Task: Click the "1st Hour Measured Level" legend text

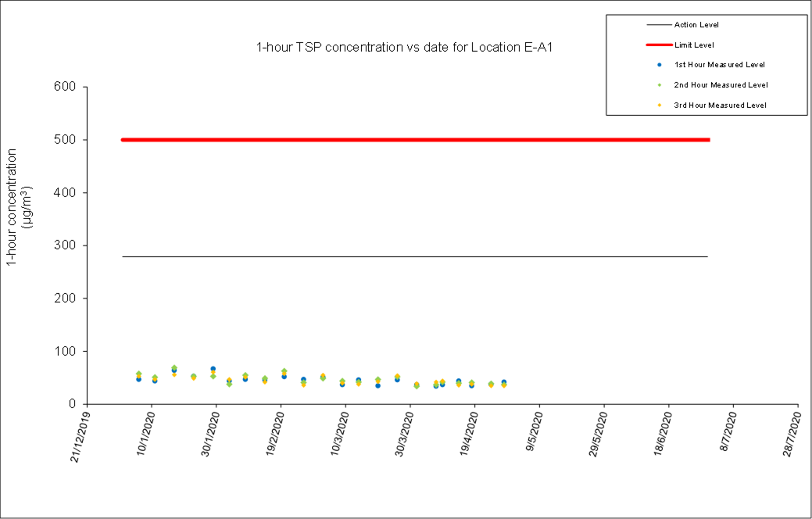Action: (719, 64)
